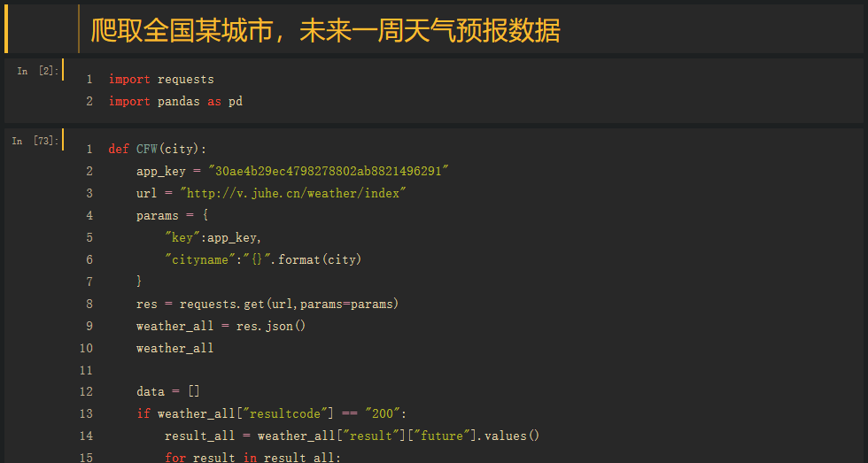Place cursor on the import requests line
Screen dimensions: 868x463
click(161, 80)
